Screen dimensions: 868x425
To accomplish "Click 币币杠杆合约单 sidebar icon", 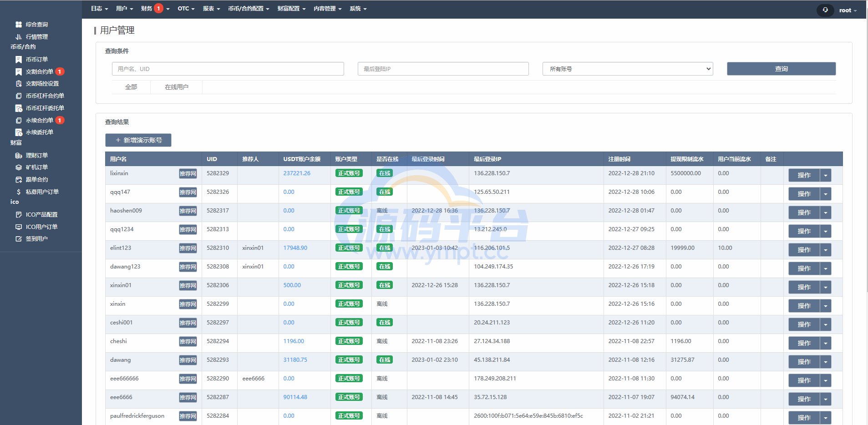I will point(19,96).
